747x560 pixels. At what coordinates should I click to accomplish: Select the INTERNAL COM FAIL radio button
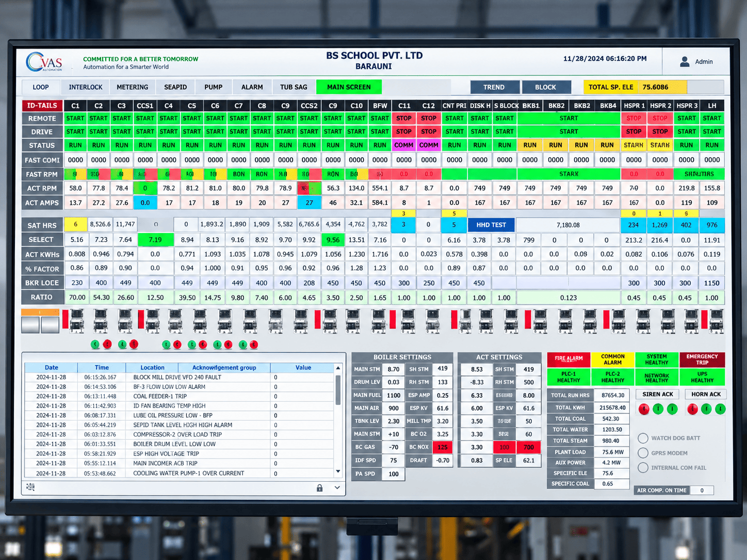[643, 468]
